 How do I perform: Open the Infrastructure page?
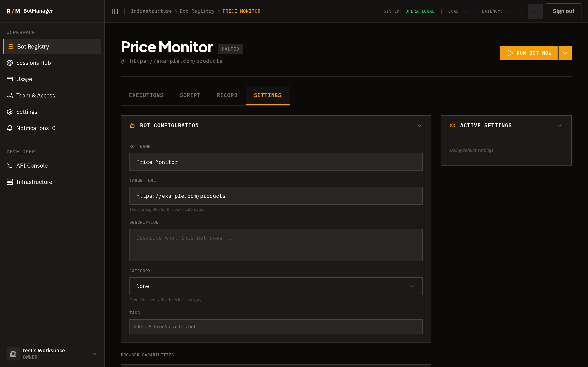click(x=34, y=182)
